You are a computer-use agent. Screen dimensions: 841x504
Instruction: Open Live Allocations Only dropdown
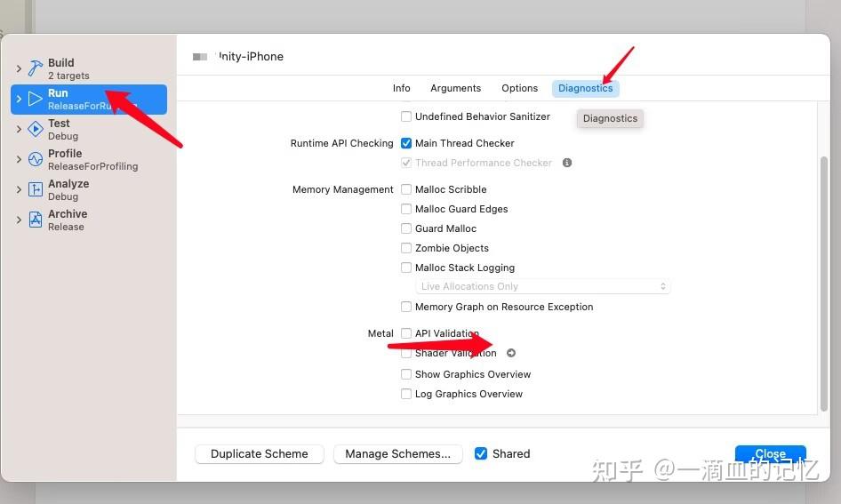tap(543, 286)
